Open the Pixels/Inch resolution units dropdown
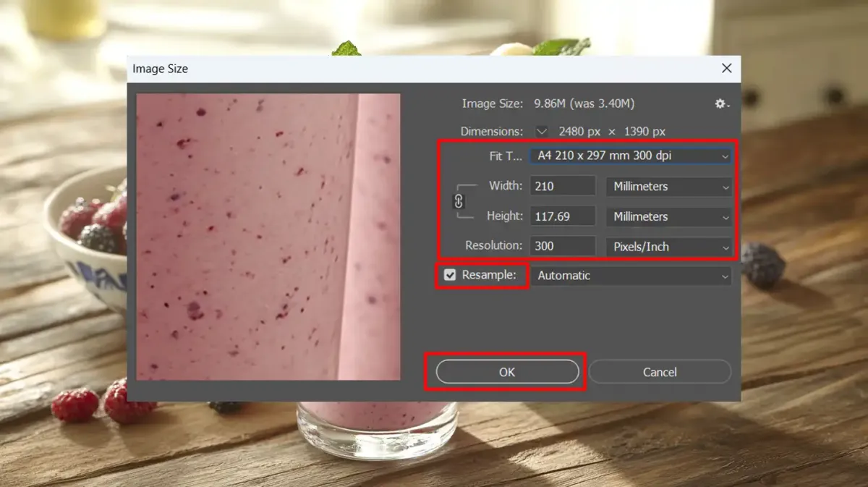The height and width of the screenshot is (487, 868). tap(669, 247)
